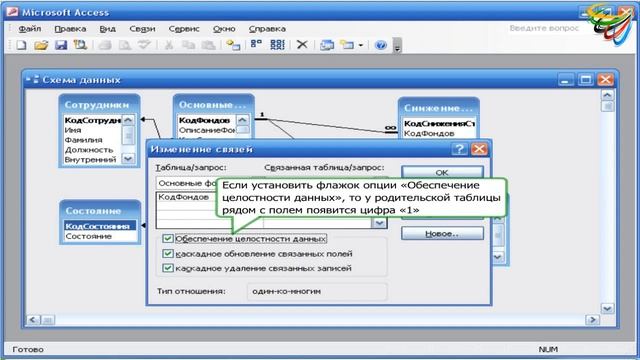Uncheck каскадное удаление связанных записей
This screenshot has height=360, width=640.
click(167, 268)
